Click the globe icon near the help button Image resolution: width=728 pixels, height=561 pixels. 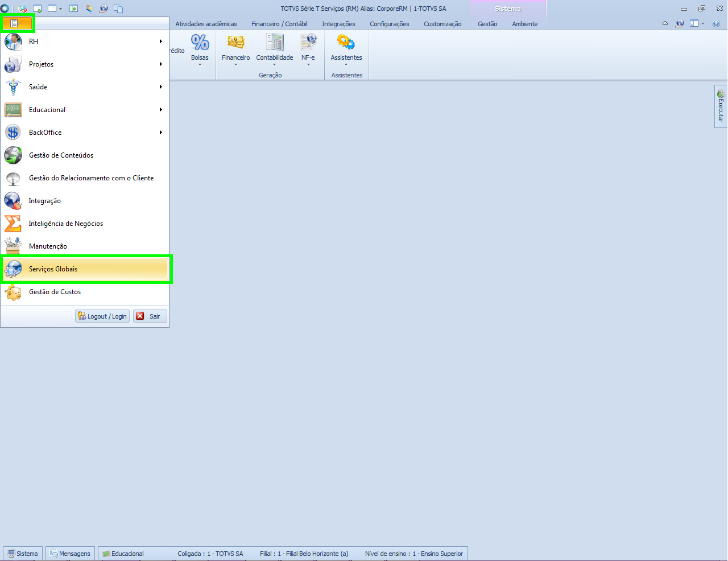680,23
